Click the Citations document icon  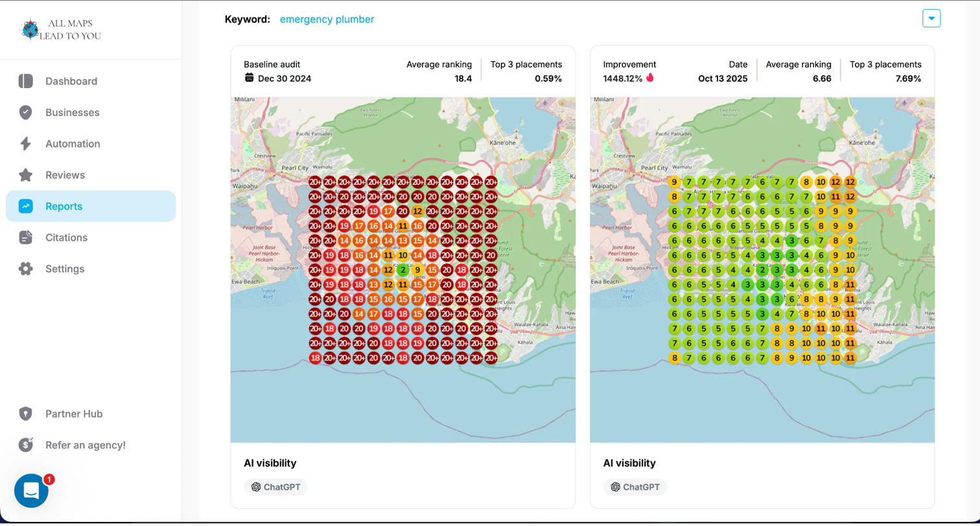point(26,238)
